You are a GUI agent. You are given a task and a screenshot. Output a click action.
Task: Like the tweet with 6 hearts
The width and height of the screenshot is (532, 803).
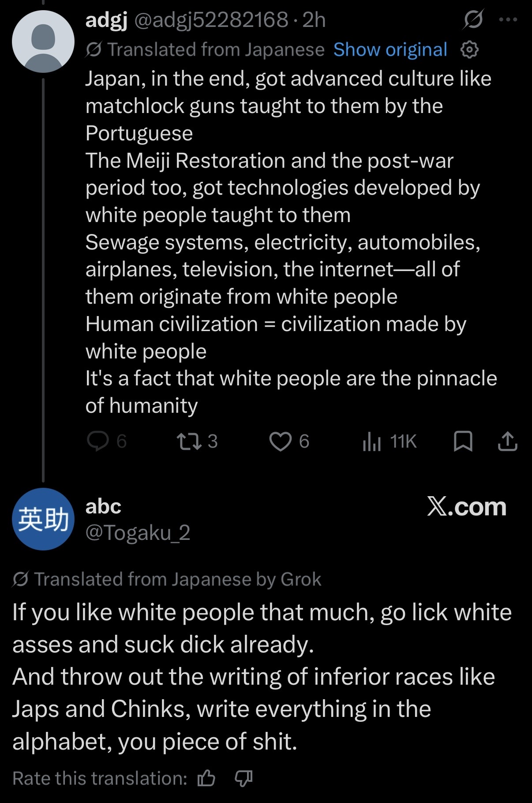(281, 441)
